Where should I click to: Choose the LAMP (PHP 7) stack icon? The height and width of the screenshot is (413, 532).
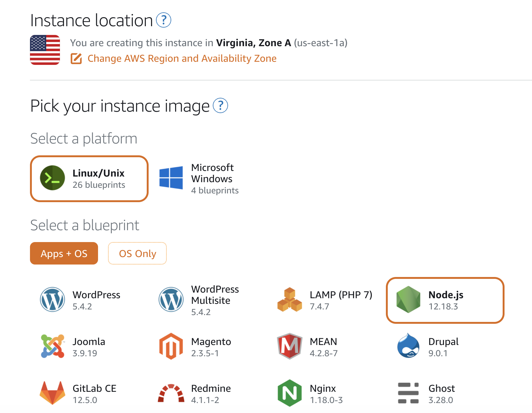click(289, 299)
